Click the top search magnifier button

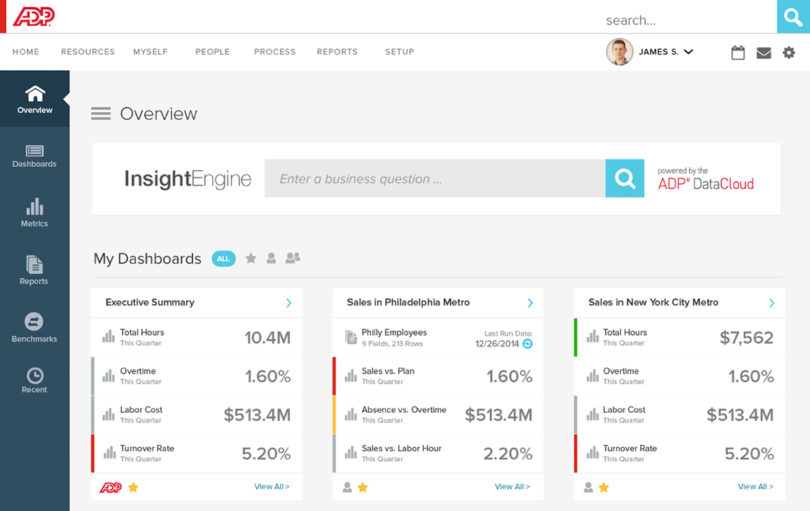click(x=793, y=17)
